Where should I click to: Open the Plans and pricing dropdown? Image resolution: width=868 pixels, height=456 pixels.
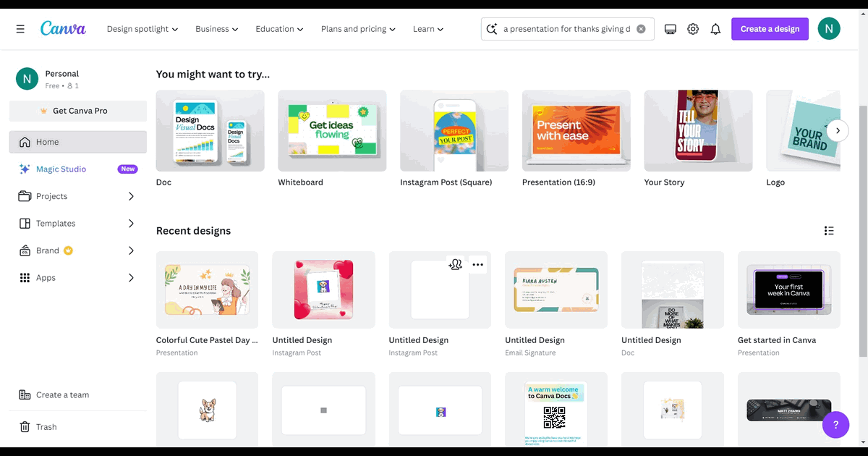[359, 29]
